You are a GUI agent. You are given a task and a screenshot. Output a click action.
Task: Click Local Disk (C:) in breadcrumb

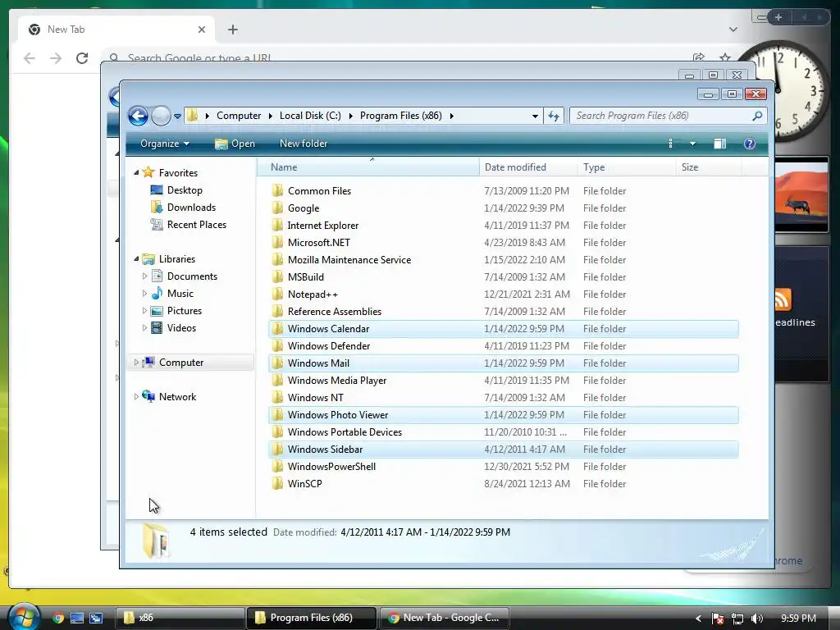point(310,116)
